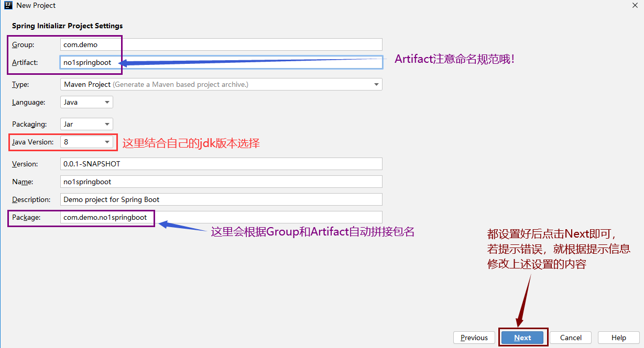Click the Language label

pos(28,103)
